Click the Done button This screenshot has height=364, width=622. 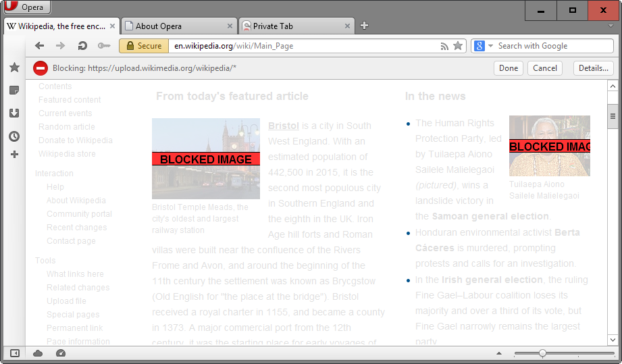(509, 68)
